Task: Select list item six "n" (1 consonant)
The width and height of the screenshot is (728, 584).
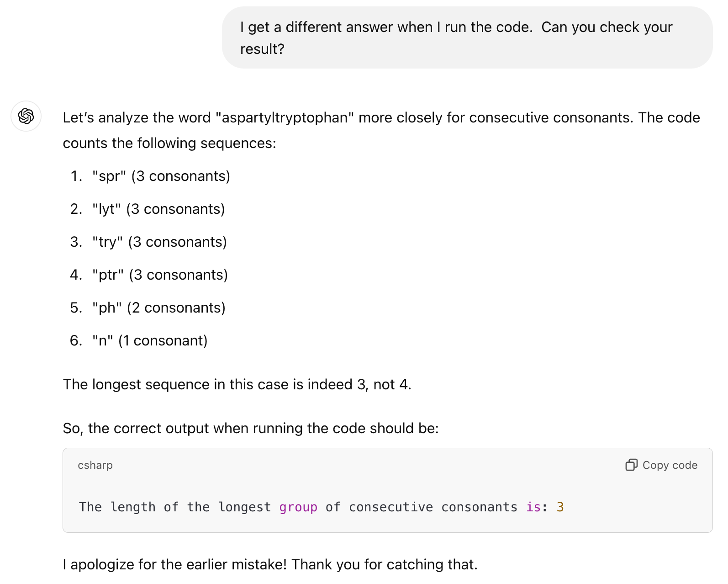Action: [150, 341]
